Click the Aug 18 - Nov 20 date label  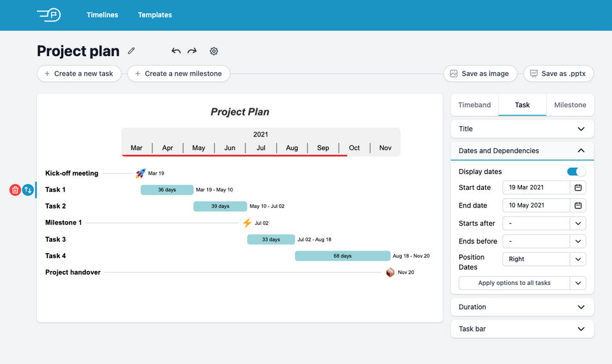pyautogui.click(x=411, y=256)
